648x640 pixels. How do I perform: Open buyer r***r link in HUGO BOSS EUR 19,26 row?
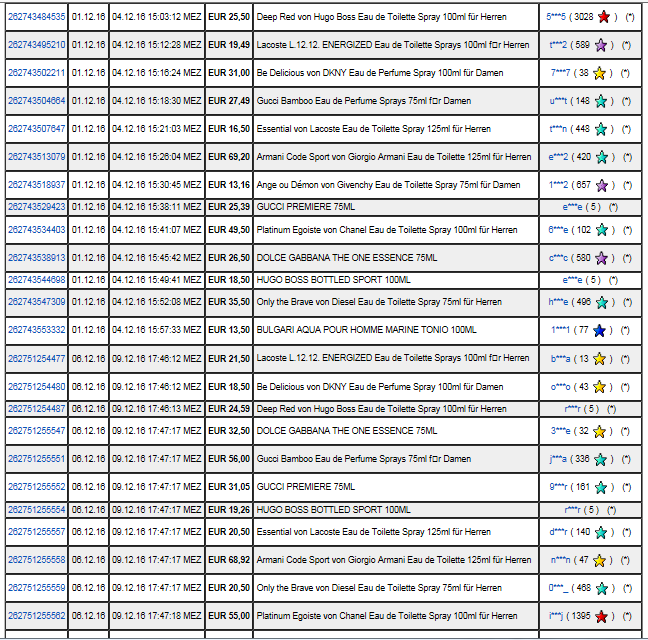572,510
